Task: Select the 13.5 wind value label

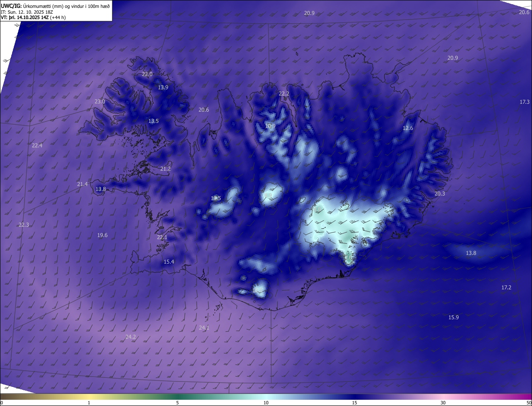Action: [154, 121]
